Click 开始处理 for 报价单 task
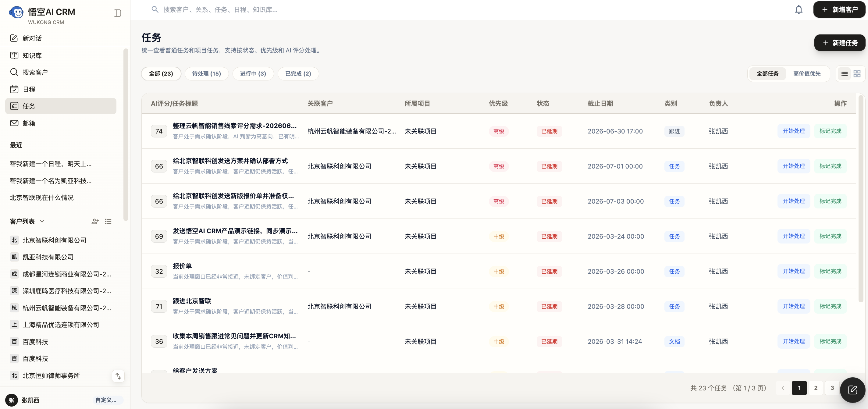The height and width of the screenshot is (409, 868). coord(794,271)
